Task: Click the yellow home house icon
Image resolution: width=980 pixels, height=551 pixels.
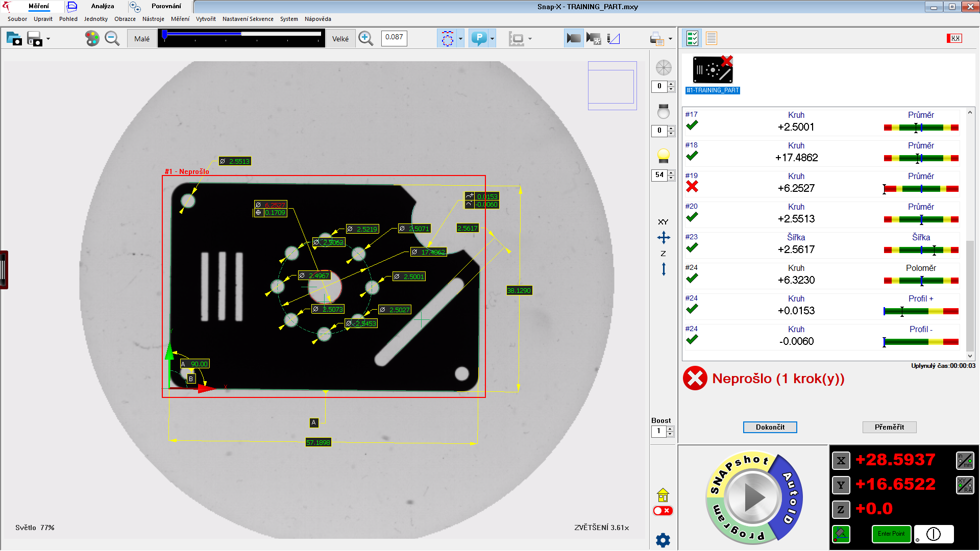Action: tap(663, 495)
